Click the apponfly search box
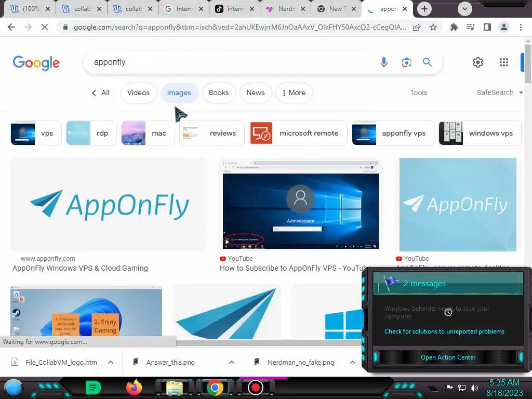The width and height of the screenshot is (532, 399). [x=231, y=62]
